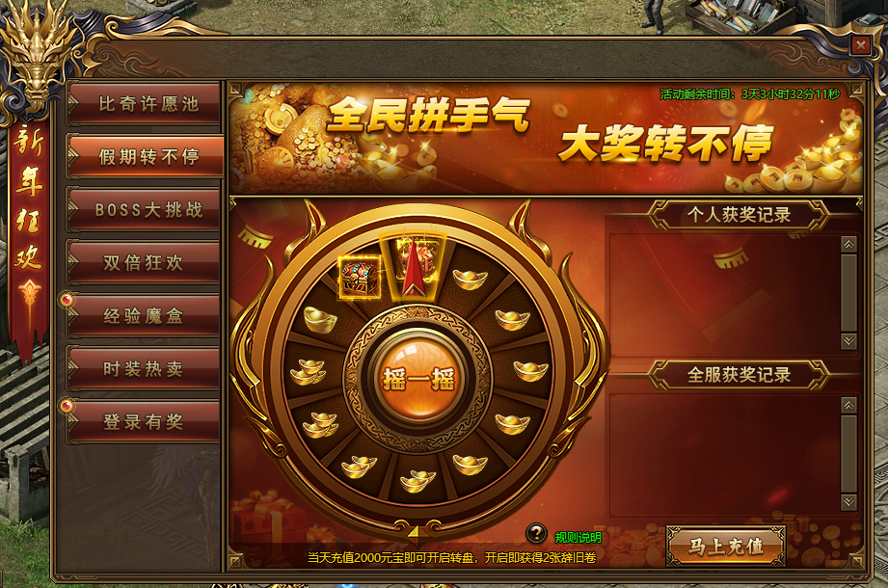The height and width of the screenshot is (588, 888).
Task: Close the event window with X button
Action: (x=860, y=44)
